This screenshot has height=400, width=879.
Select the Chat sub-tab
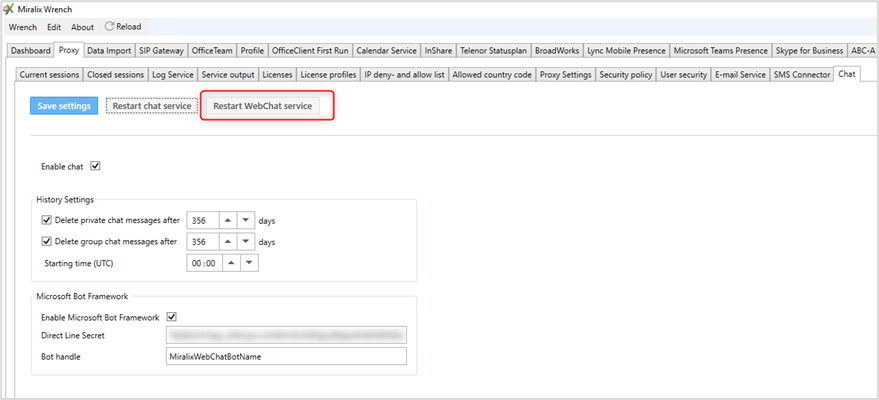(847, 74)
